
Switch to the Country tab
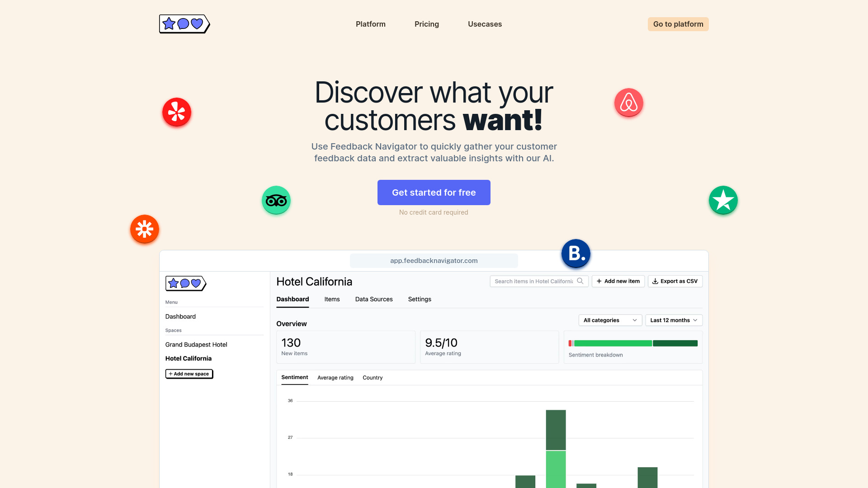pos(373,377)
